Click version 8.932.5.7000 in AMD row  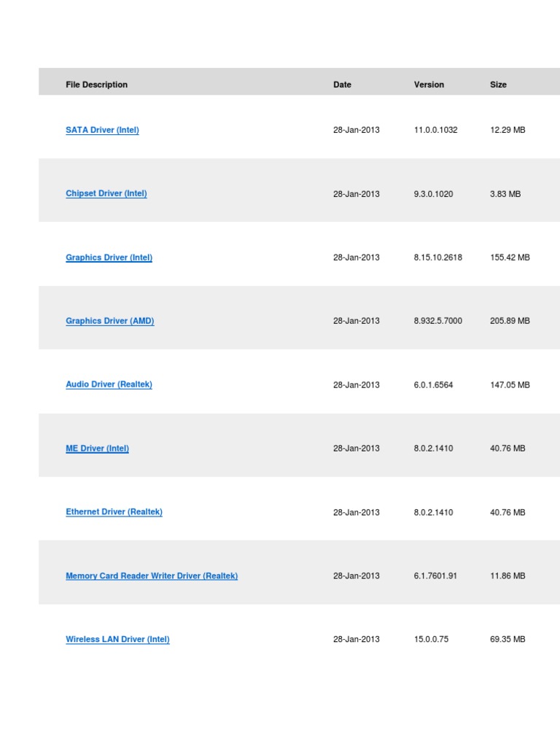(x=437, y=321)
